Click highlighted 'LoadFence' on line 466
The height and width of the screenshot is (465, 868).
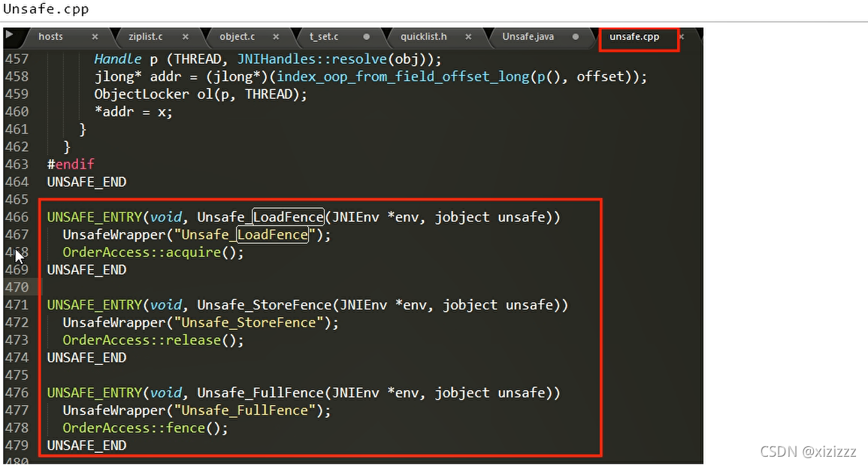click(x=289, y=217)
